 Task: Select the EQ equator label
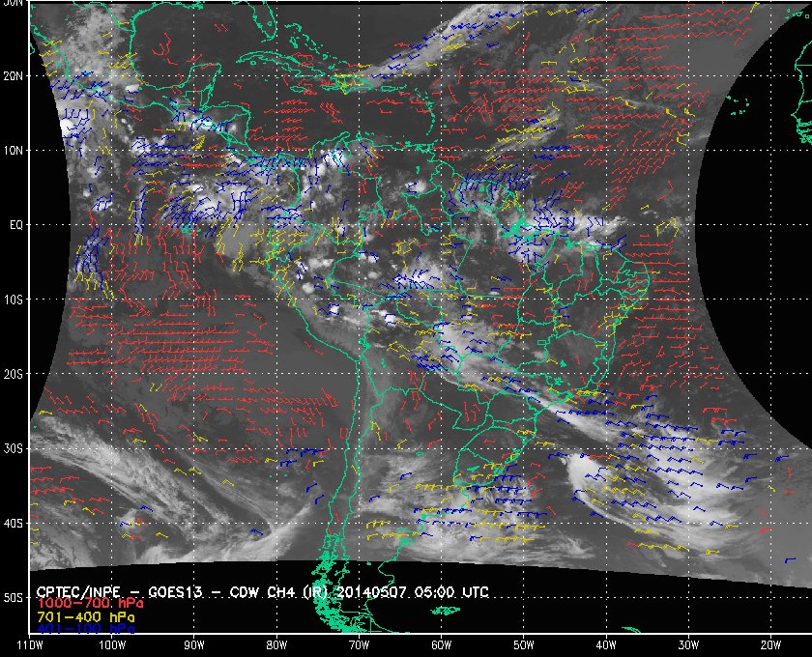(x=16, y=225)
